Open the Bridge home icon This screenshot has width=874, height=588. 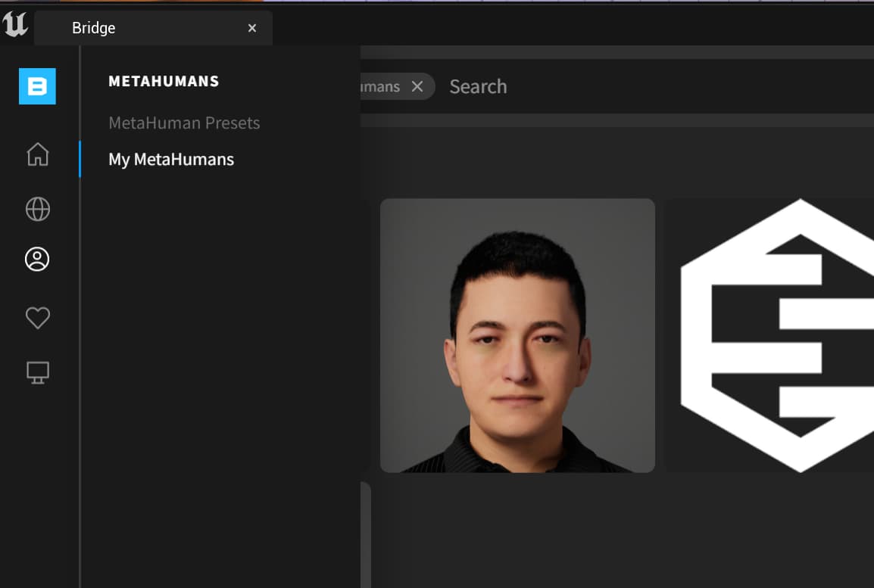[x=38, y=154]
